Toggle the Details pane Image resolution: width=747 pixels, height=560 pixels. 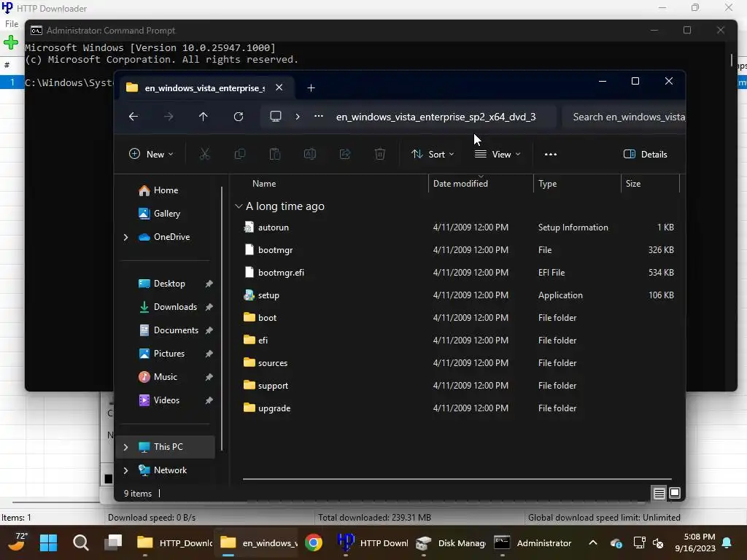coord(645,155)
